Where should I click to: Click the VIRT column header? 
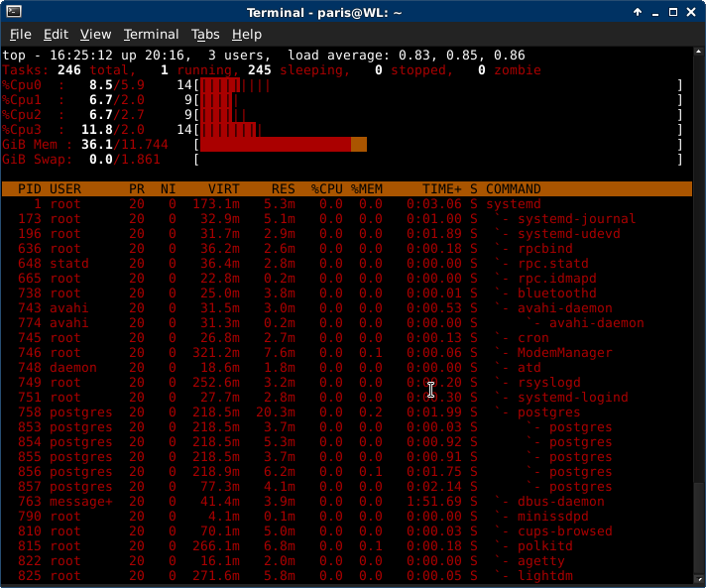pos(224,189)
